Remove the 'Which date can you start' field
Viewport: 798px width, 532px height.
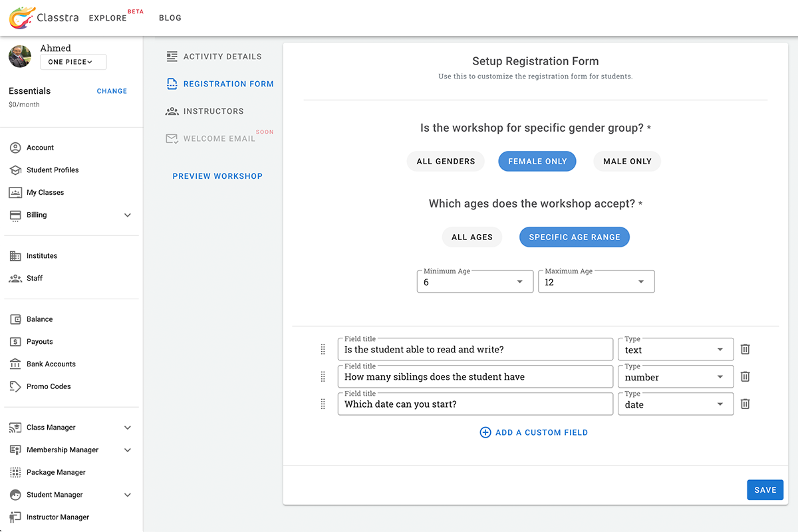pos(745,404)
